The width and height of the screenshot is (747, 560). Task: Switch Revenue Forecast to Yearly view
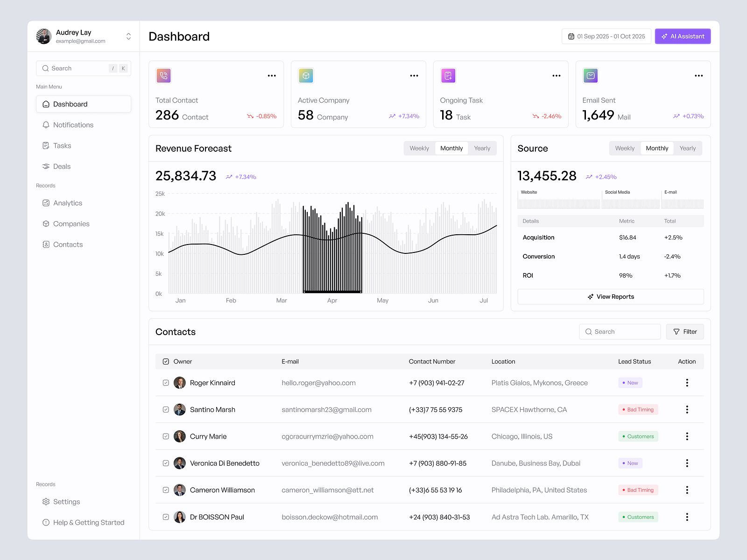coord(482,148)
